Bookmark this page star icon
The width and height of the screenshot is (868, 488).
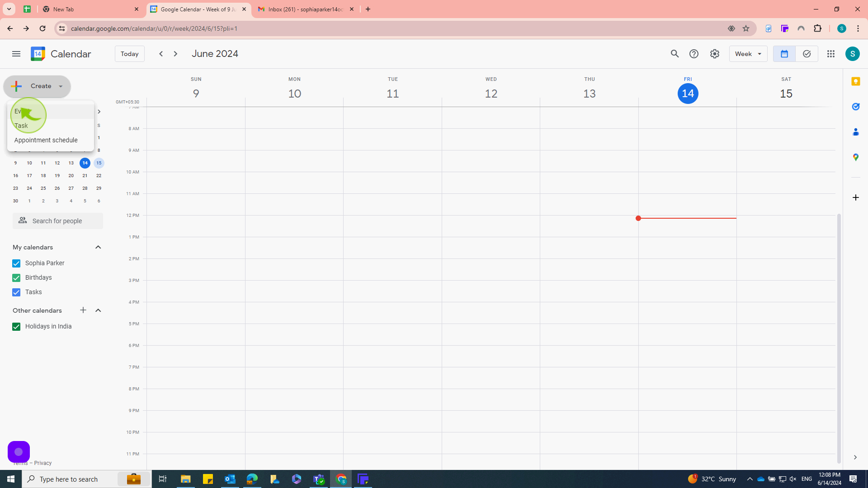pos(746,28)
